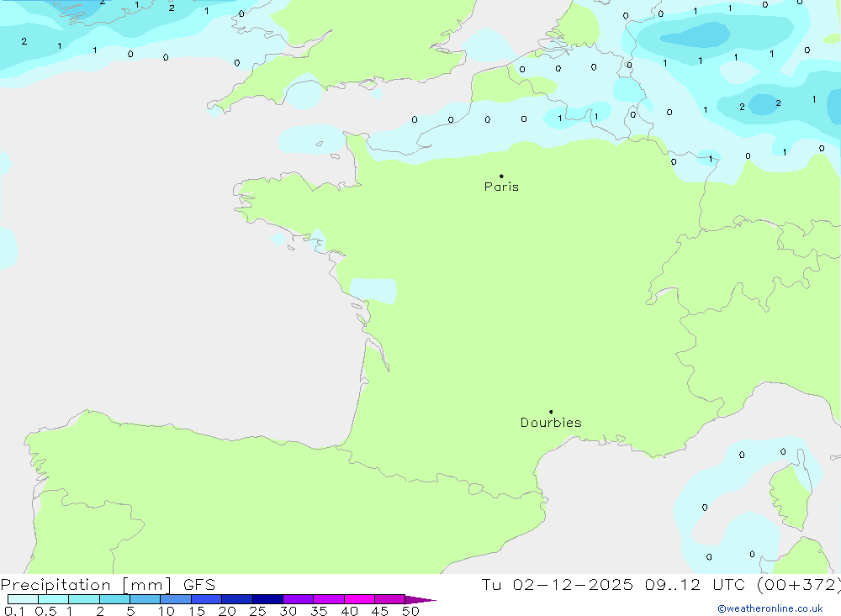
Task: Pick the 40–45 mm magenta legend swatch
Action: click(359, 599)
